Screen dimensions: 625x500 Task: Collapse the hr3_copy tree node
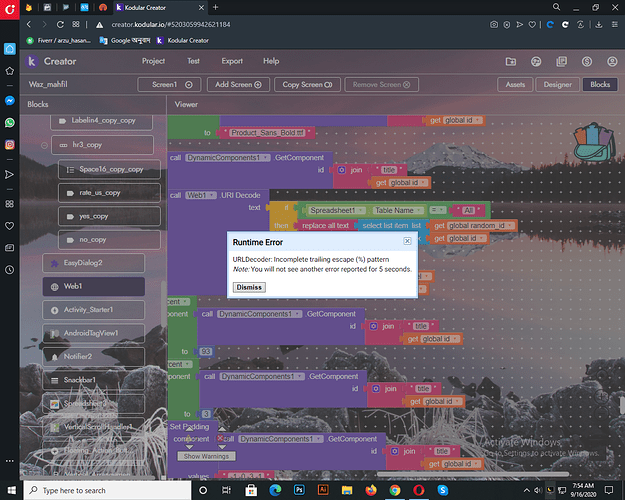point(44,146)
